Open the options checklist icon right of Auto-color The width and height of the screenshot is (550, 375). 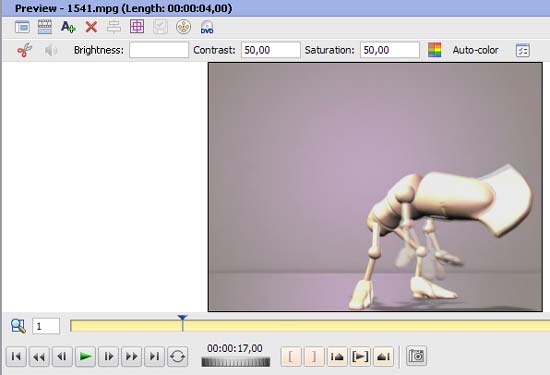point(523,50)
